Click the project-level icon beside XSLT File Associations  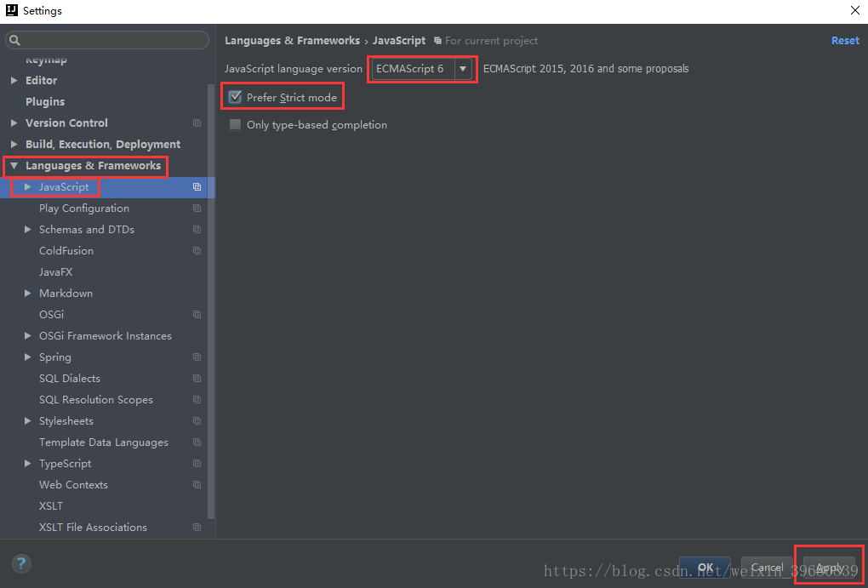(197, 527)
